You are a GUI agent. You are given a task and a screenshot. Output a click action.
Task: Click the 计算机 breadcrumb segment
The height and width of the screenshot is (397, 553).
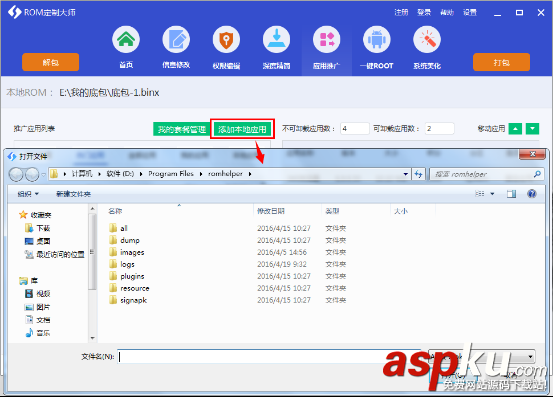[x=82, y=173]
